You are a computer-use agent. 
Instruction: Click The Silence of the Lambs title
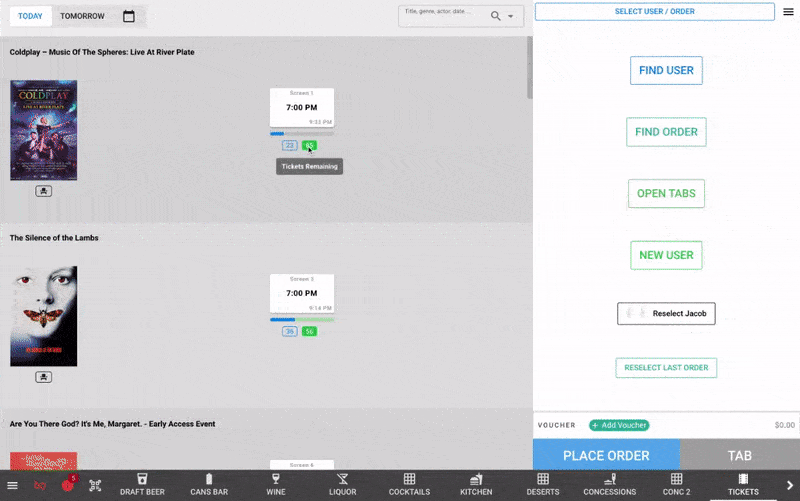pos(54,238)
